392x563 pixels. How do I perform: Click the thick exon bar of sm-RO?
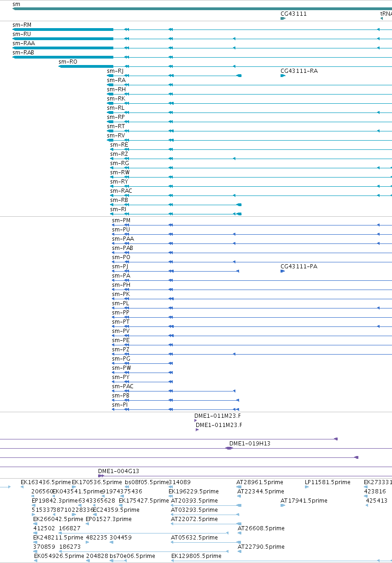[x=86, y=66]
